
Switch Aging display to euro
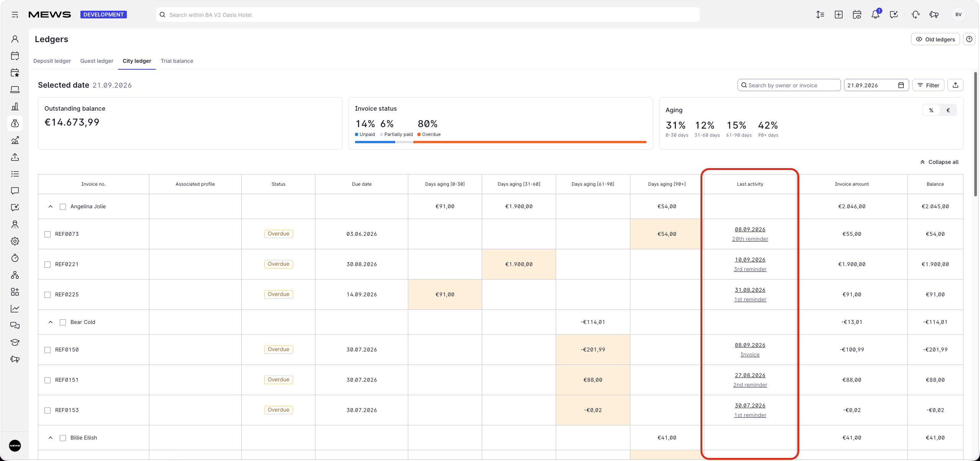point(948,110)
